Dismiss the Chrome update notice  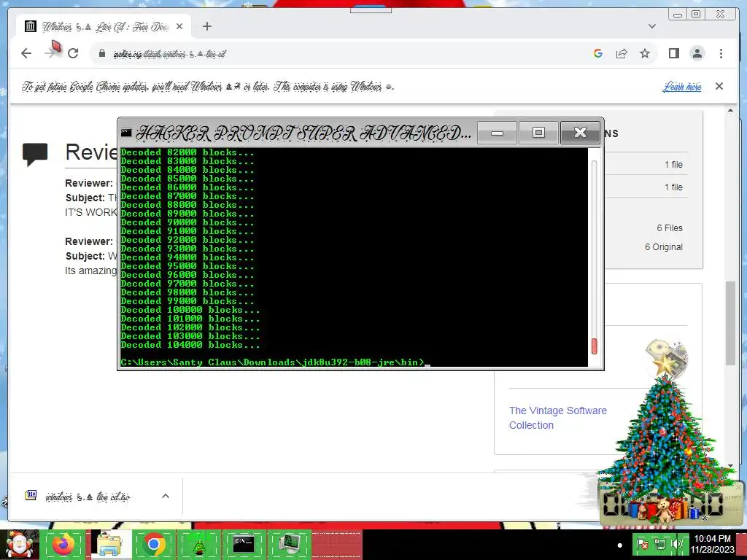tap(719, 86)
